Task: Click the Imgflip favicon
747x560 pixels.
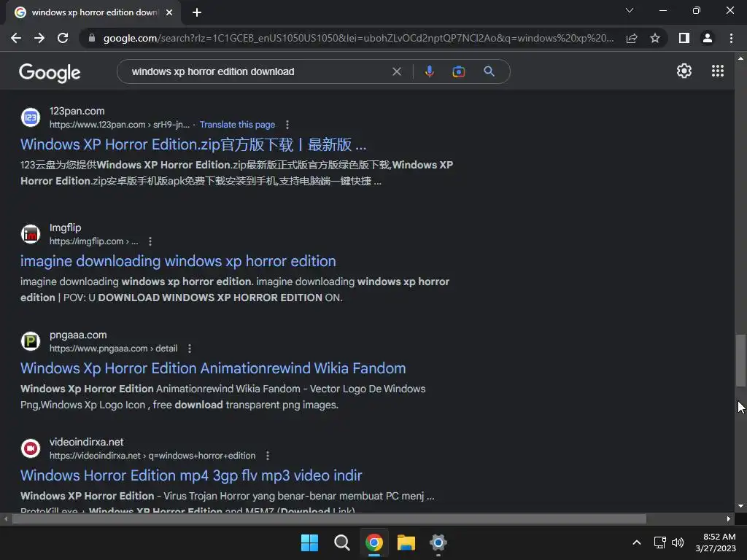Action: (31, 234)
